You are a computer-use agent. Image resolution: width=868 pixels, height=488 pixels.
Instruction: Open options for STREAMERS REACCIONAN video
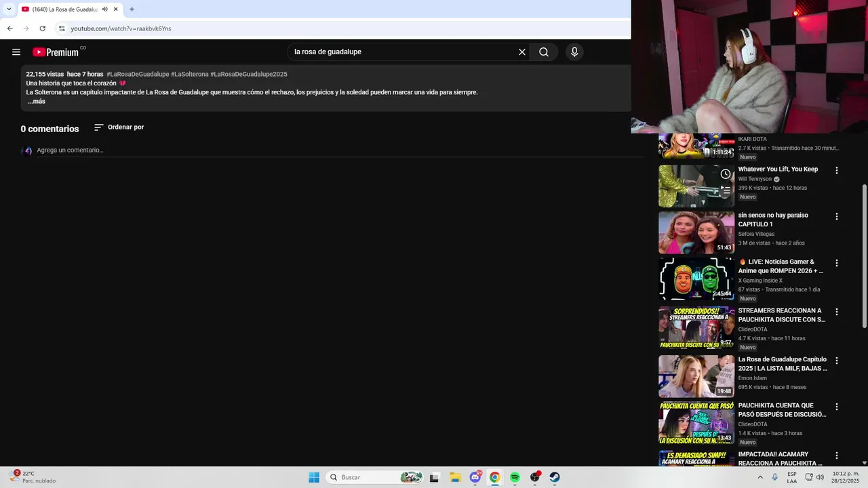[837, 312]
